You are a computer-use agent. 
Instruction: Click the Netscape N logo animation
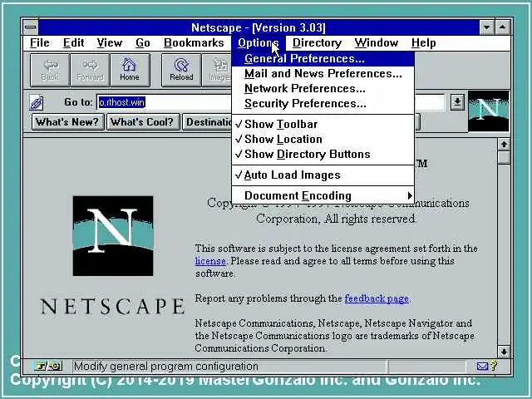pos(488,111)
